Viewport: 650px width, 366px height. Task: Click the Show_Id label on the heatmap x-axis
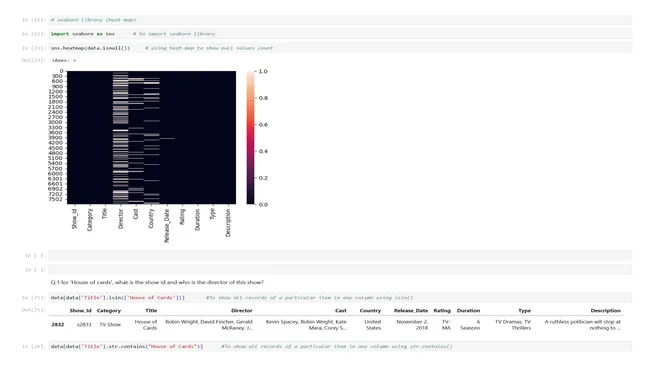(x=75, y=219)
